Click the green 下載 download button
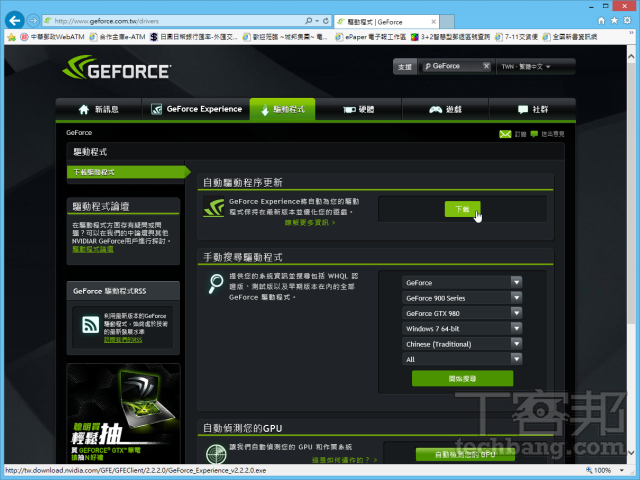Screen dimensions: 640x480 click(x=462, y=209)
